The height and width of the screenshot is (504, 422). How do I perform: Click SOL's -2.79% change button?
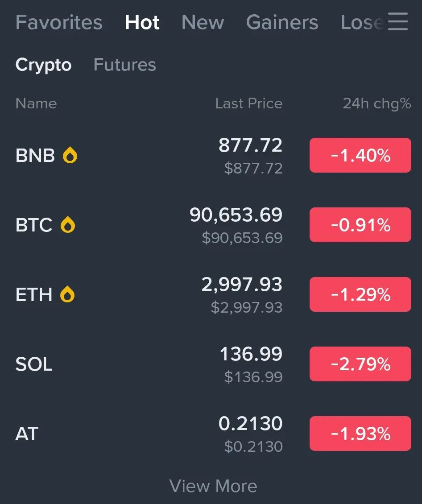click(x=360, y=364)
